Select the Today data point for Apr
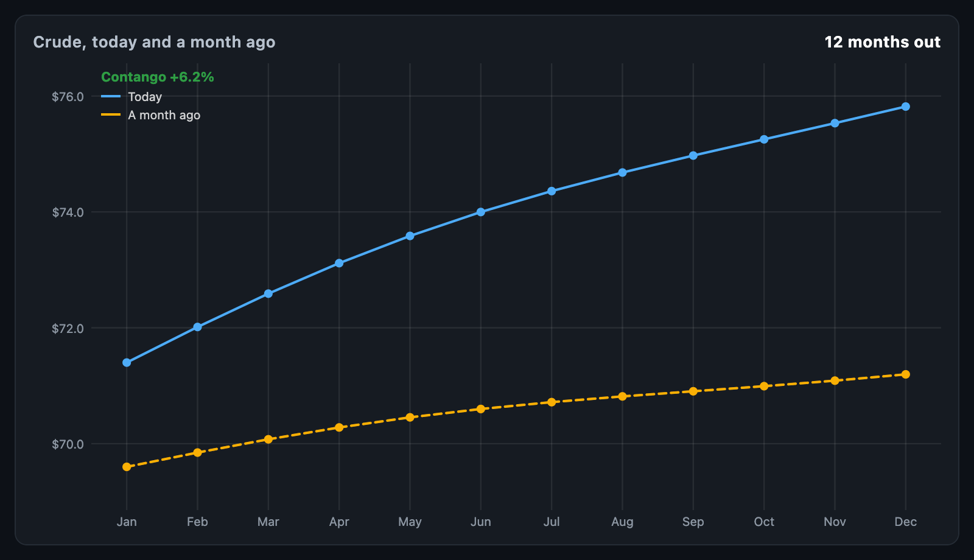Screen dimensions: 974x560 pos(339,263)
